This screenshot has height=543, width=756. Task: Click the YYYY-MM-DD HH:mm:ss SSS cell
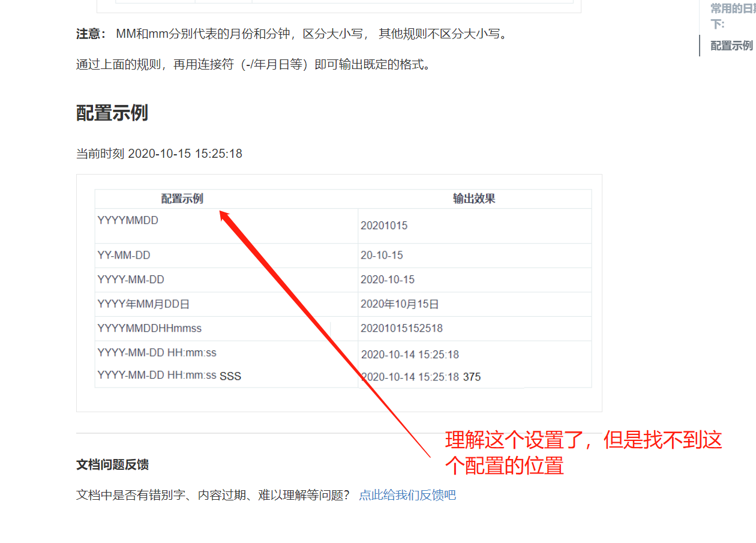click(169, 376)
